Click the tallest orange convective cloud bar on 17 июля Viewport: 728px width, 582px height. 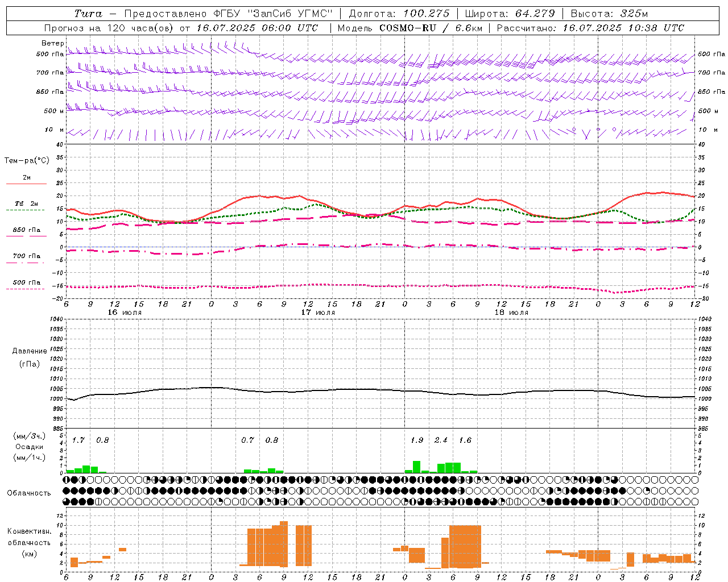pyautogui.click(x=284, y=544)
